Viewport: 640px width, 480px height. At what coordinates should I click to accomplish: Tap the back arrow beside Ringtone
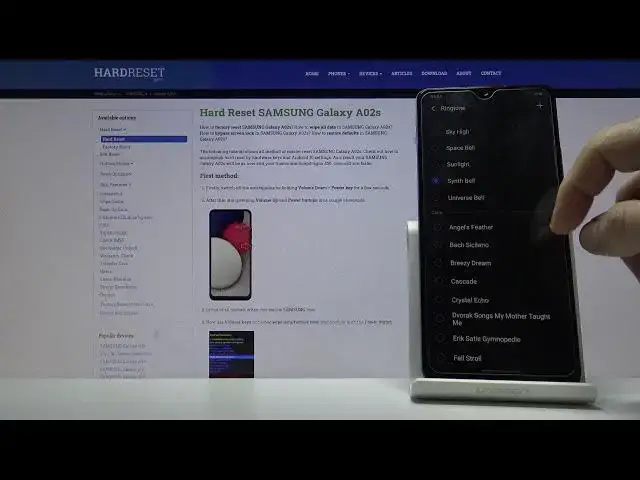433,108
